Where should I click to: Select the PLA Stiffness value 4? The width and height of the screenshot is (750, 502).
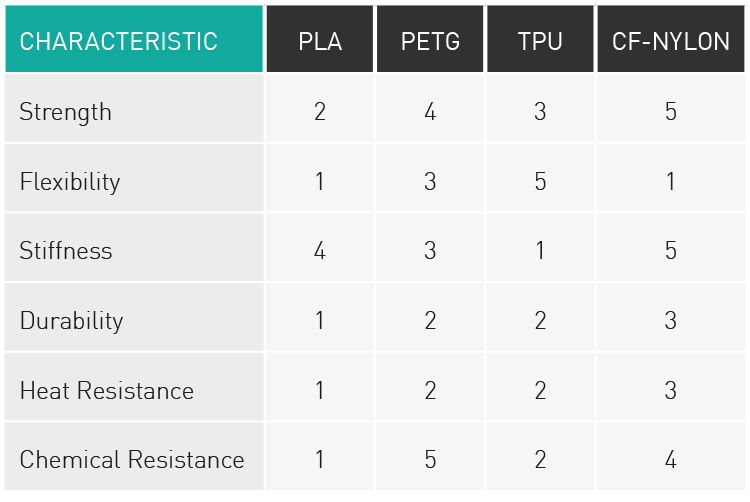320,251
